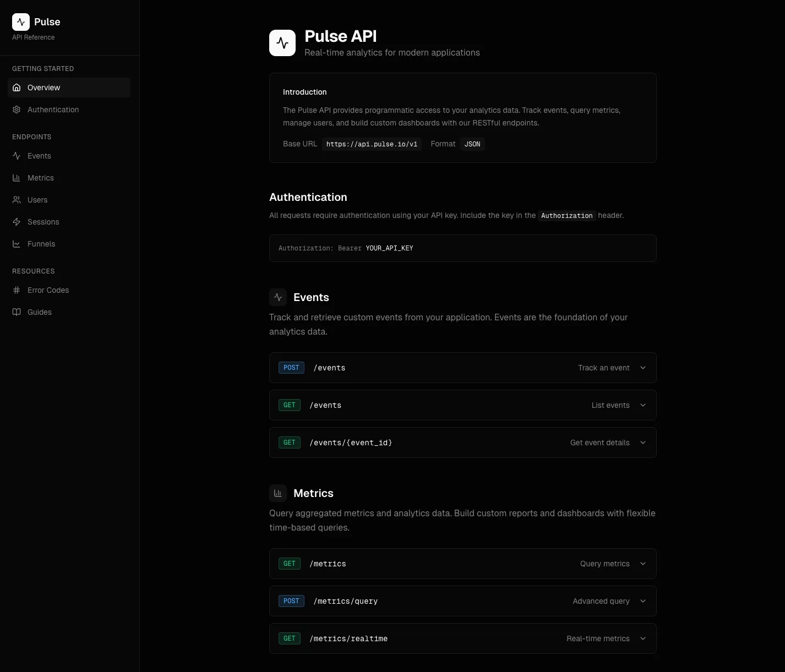Click the hash icon beside Error Codes
Viewport: 785px width, 672px height.
17,290
